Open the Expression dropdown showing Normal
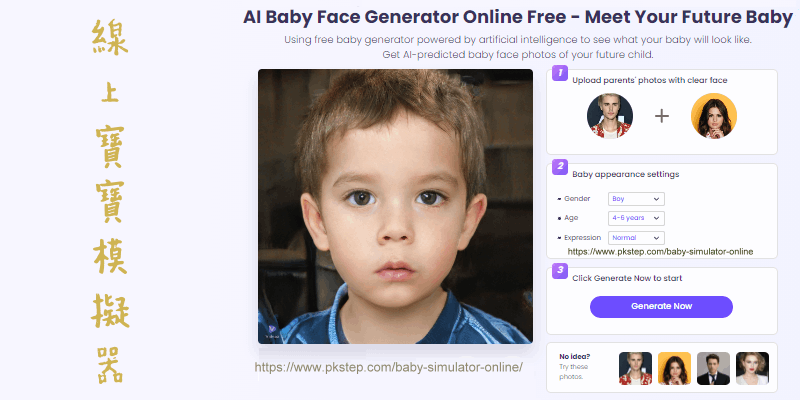The image size is (800, 400). [x=636, y=238]
